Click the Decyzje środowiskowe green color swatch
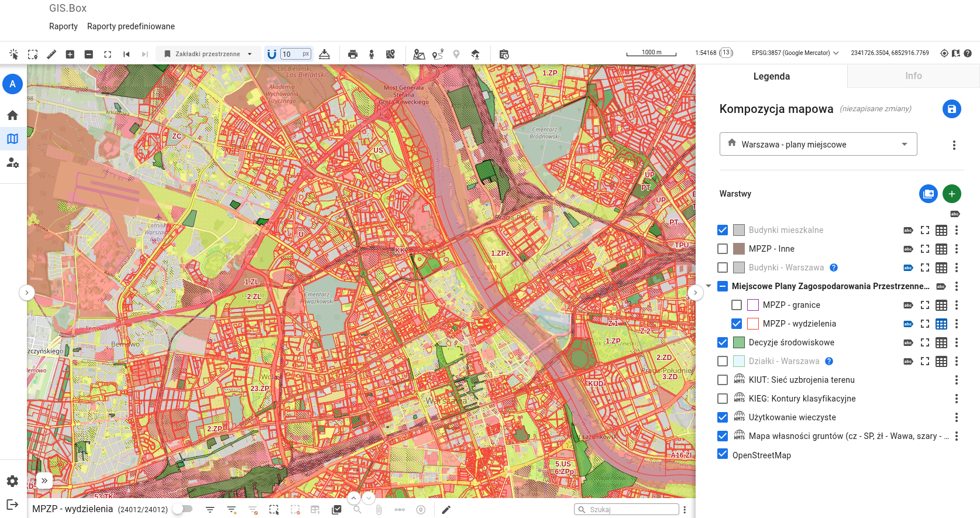 pyautogui.click(x=739, y=342)
